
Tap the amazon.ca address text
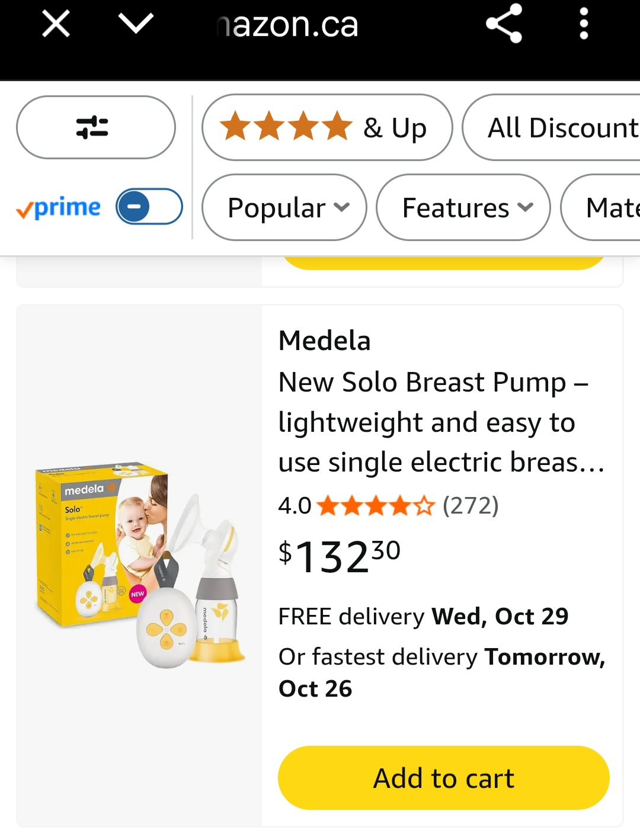tap(288, 25)
